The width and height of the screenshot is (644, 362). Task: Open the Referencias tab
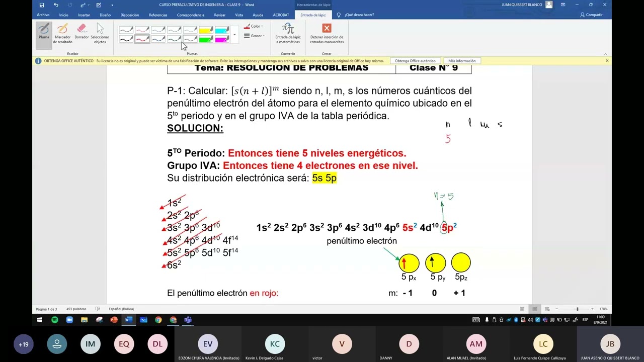158,15
